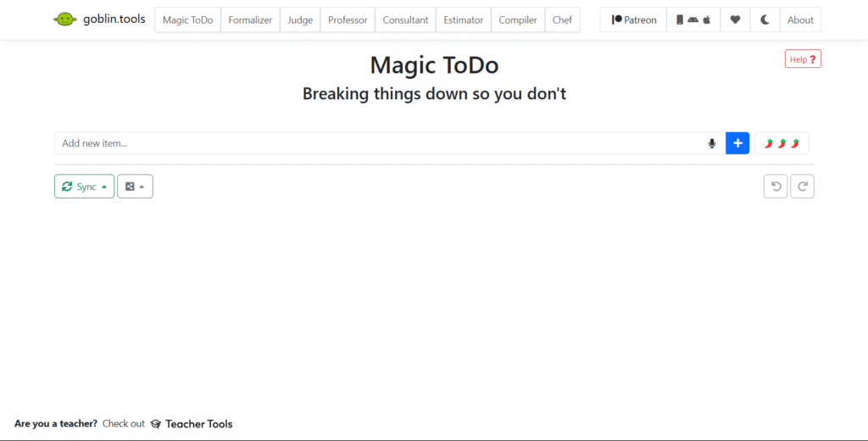Switch to the Formalizer tool
The width and height of the screenshot is (868, 441).
[x=250, y=20]
